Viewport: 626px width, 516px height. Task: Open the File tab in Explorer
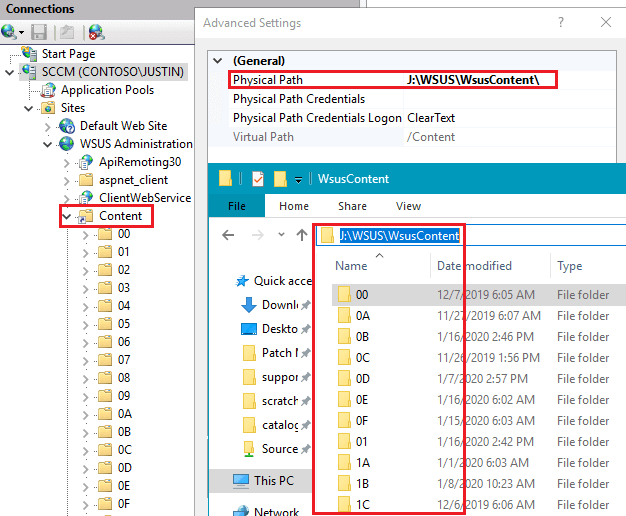tap(237, 206)
